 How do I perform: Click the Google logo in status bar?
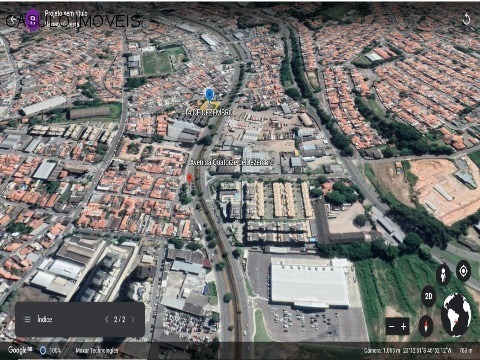(20, 350)
